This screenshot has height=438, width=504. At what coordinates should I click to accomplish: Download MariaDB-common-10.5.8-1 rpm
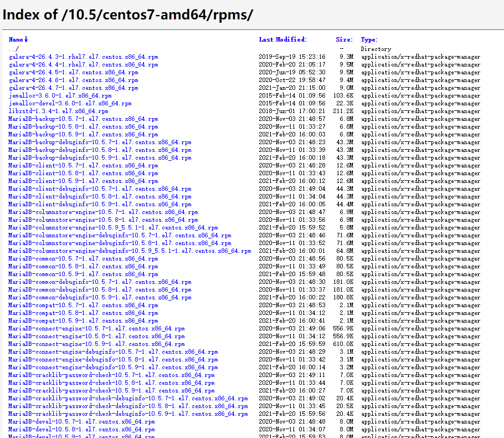click(x=83, y=267)
